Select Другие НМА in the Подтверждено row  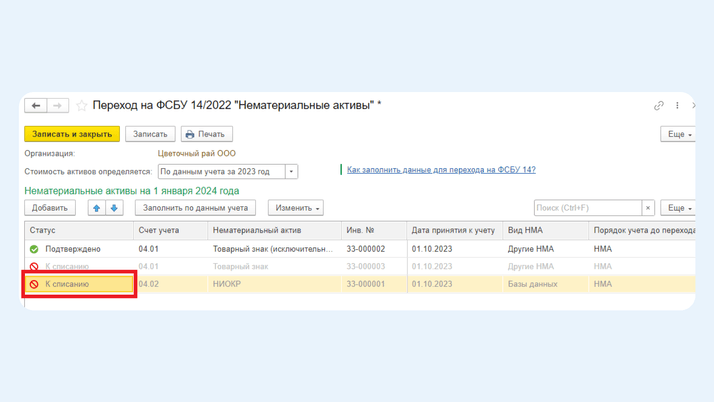coord(546,249)
